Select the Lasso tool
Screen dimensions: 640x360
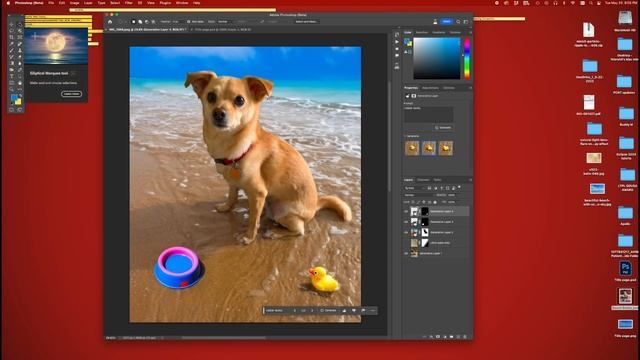click(11, 31)
